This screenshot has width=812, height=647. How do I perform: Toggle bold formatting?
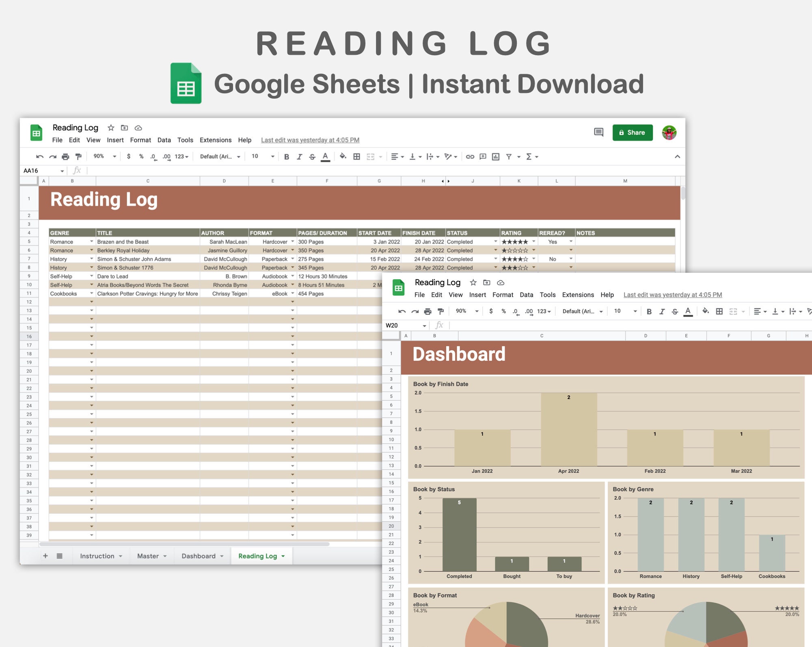(286, 156)
